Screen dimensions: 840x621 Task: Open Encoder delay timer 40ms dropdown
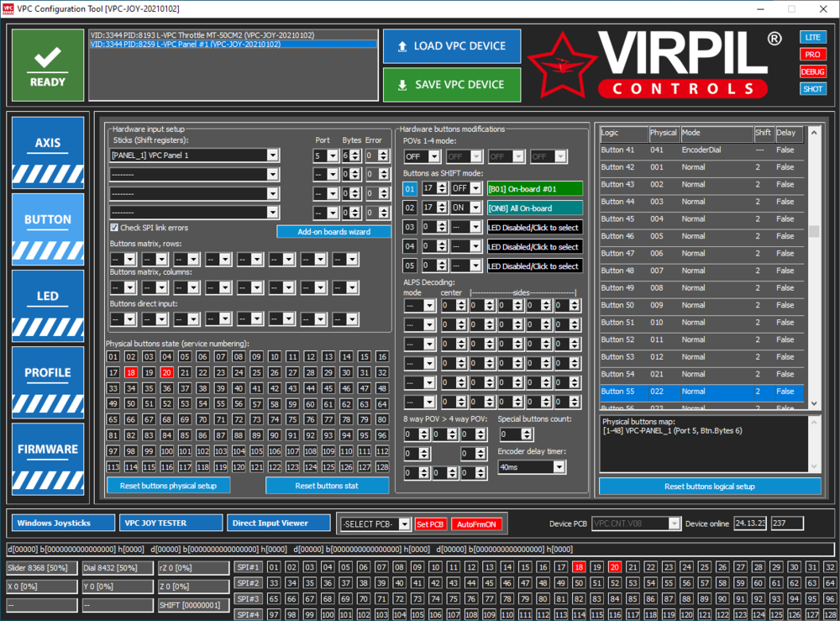point(532,467)
